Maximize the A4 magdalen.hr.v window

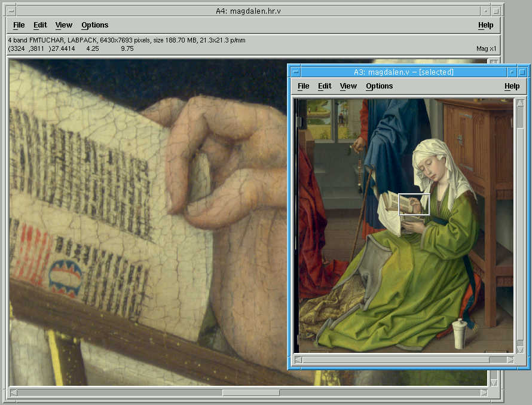click(x=496, y=11)
